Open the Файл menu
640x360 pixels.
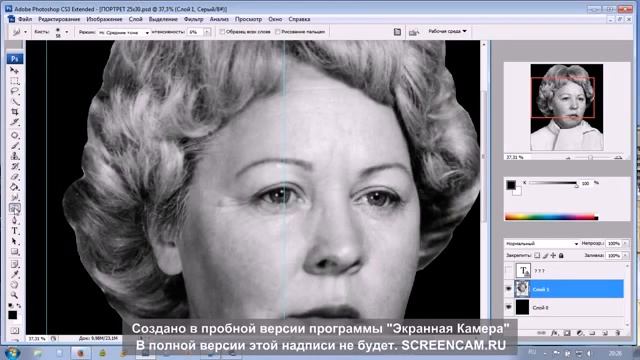(x=25, y=19)
